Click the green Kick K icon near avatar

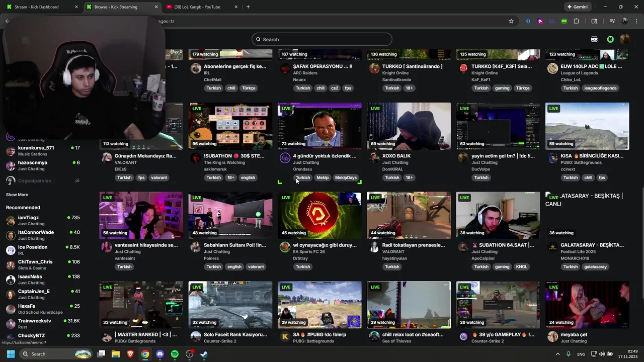click(x=610, y=39)
